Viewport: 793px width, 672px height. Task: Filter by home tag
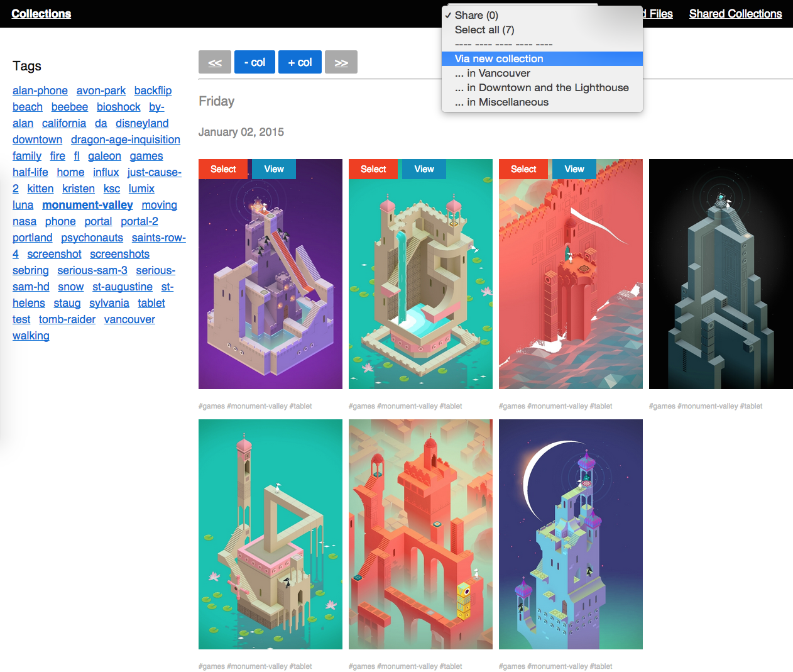(70, 172)
